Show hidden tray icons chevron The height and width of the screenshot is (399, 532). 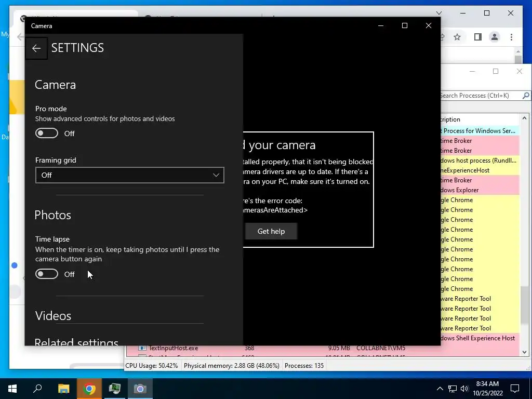(x=440, y=389)
